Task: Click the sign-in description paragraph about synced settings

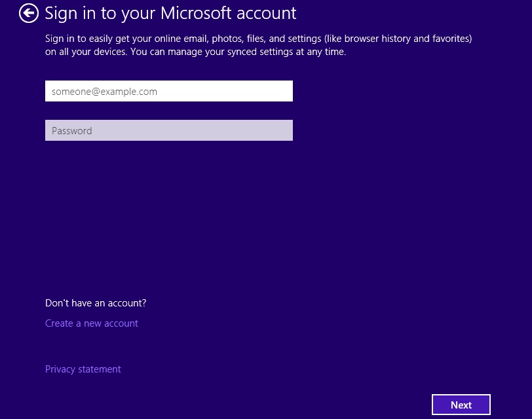Action: pyautogui.click(x=259, y=45)
